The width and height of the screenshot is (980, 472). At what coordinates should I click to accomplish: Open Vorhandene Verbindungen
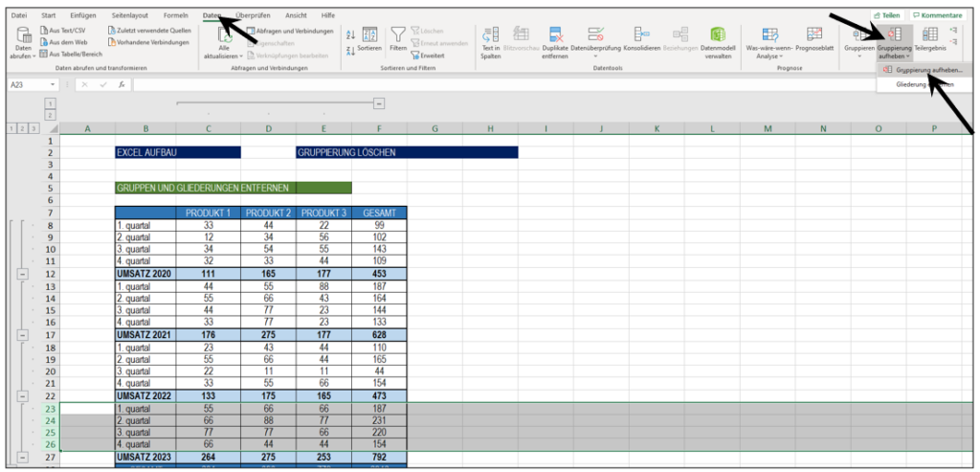click(x=148, y=42)
